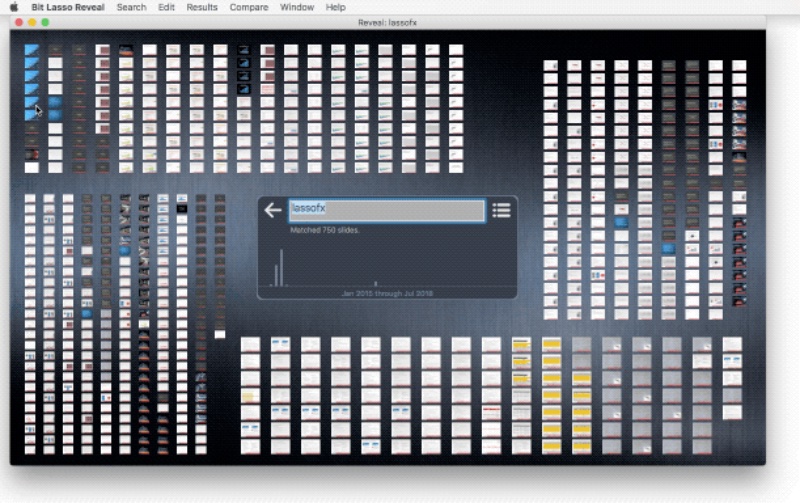Select the first blue-highlighted slide thumbnail at top left
This screenshot has width=800, height=503.
coord(32,50)
